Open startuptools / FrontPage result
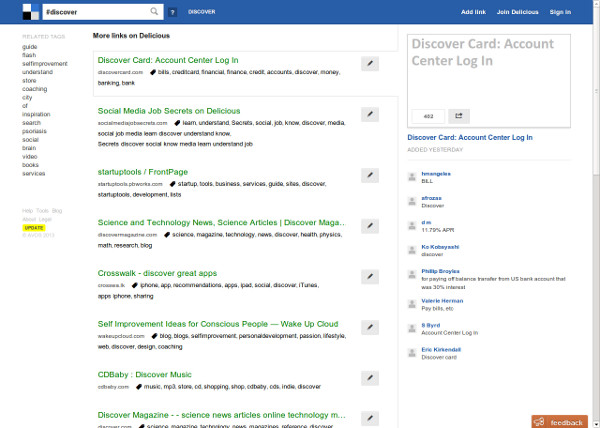 point(143,172)
